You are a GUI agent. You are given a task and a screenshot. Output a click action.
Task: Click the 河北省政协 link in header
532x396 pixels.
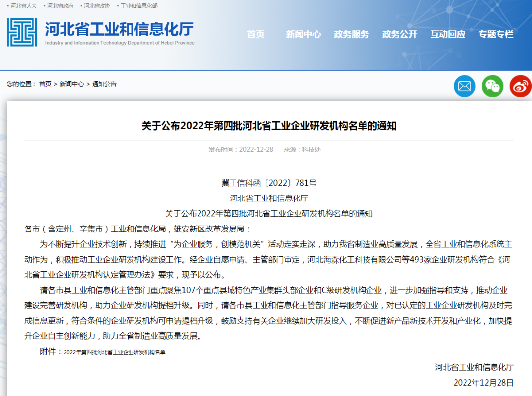pyautogui.click(x=97, y=6)
